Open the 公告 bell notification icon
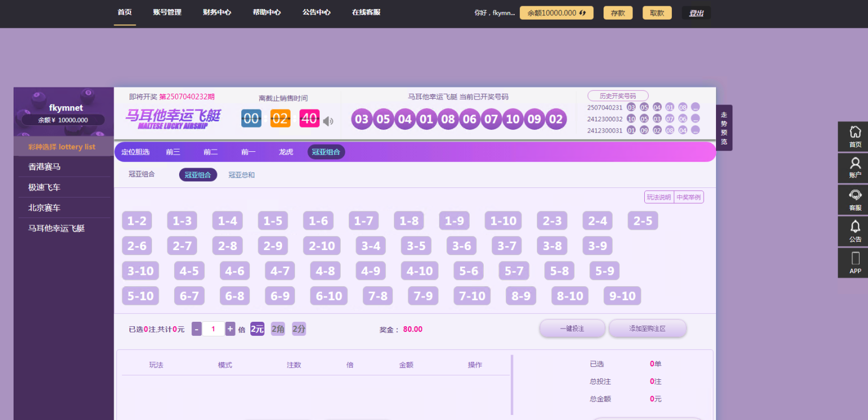The height and width of the screenshot is (420, 868). [855, 231]
